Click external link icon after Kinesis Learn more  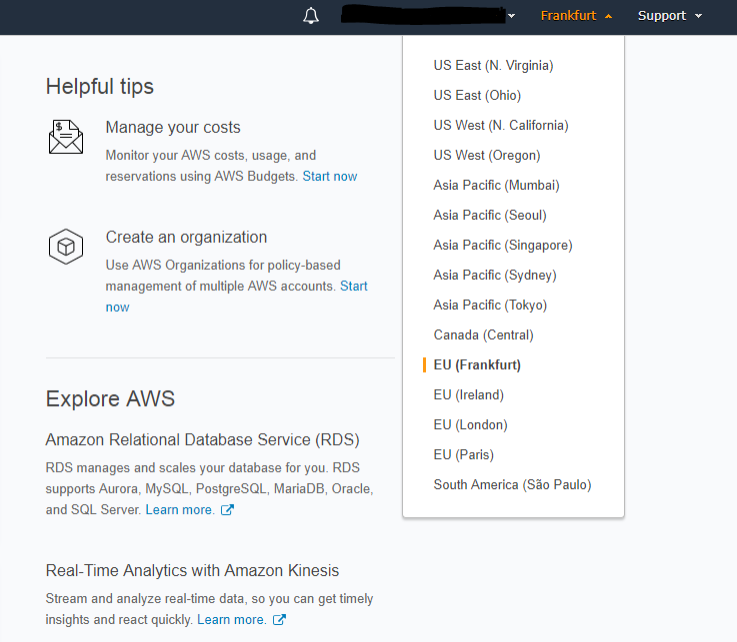tap(279, 620)
